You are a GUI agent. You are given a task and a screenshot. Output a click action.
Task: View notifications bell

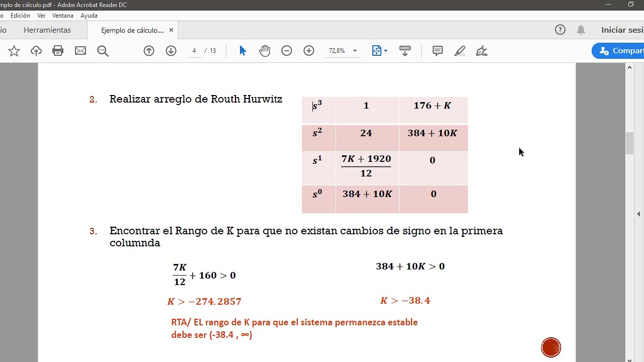581,30
